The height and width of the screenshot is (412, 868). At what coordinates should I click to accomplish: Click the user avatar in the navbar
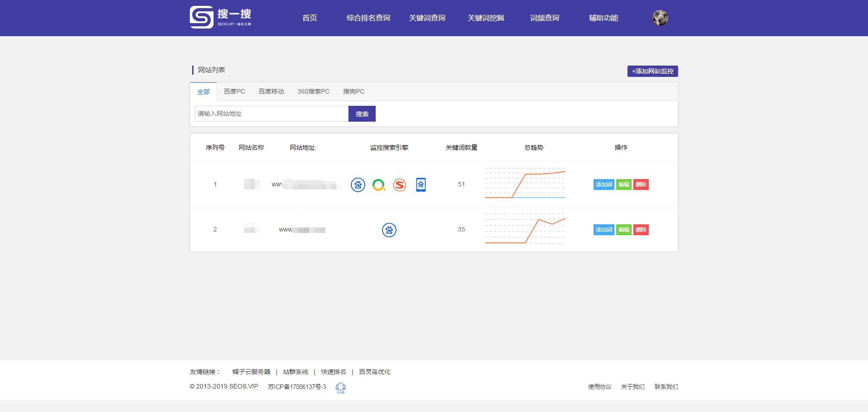click(x=660, y=18)
